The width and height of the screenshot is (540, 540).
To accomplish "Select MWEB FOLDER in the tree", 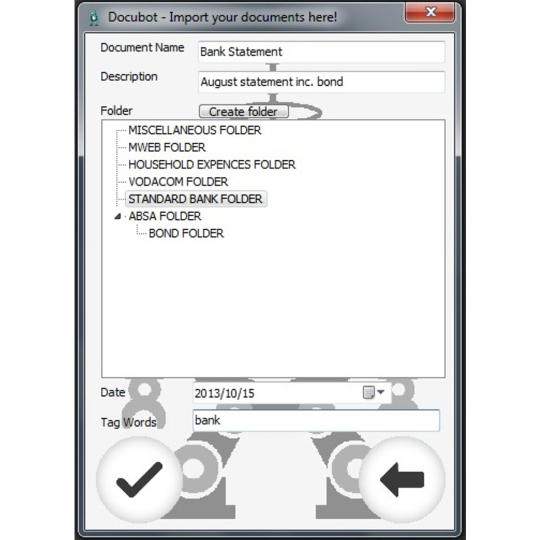I will 167,147.
